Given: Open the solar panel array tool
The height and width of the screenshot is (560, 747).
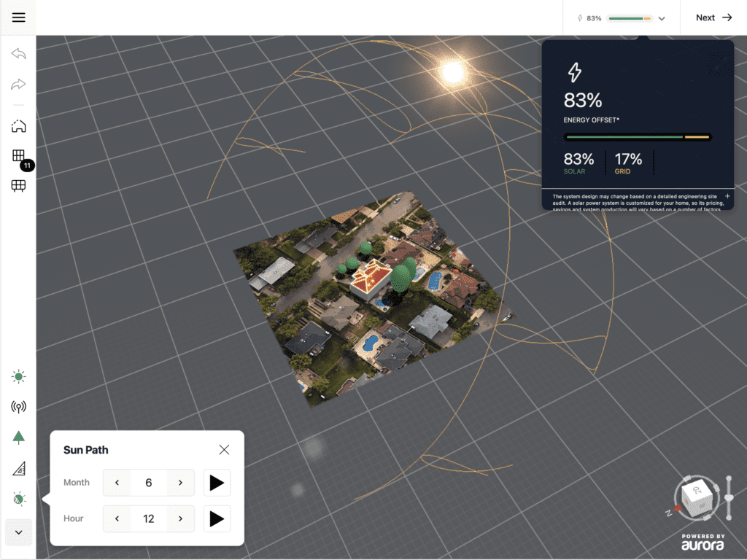Looking at the screenshot, I should click(x=18, y=186).
